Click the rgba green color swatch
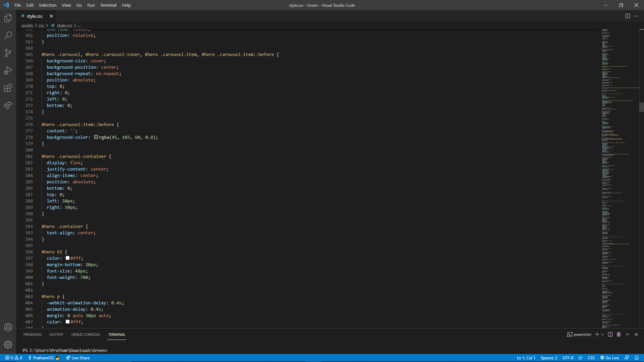The width and height of the screenshot is (644, 362). 96,137
